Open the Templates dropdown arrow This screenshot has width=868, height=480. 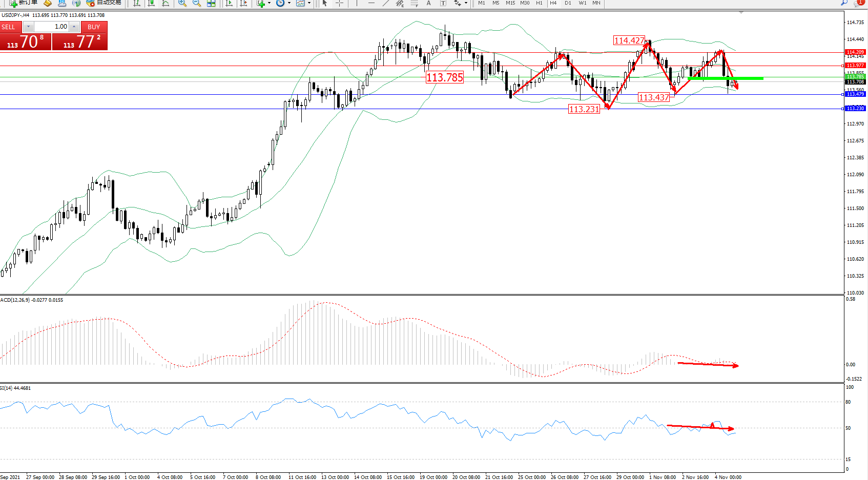click(x=309, y=3)
